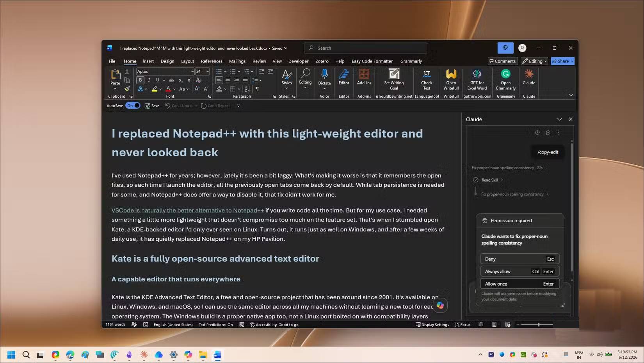Toggle Italic formatting
Viewport: 644px width, 363px height.
point(149,80)
